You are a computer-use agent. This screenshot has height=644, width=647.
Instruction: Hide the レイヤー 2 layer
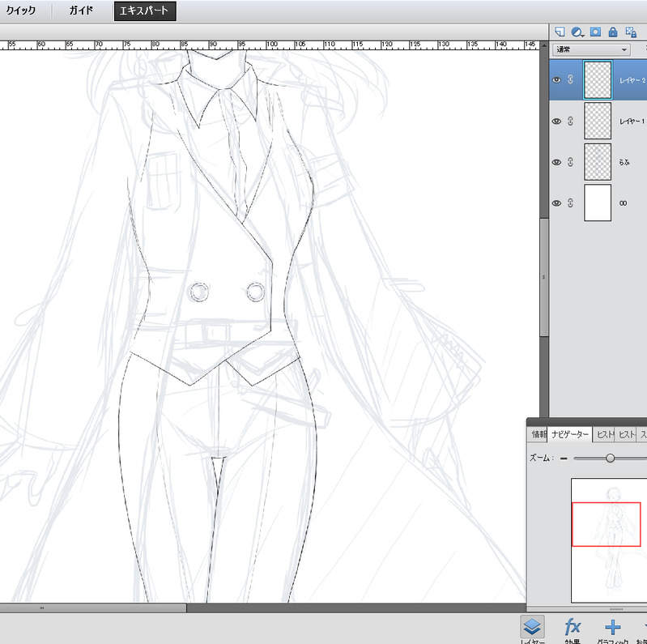click(x=556, y=80)
